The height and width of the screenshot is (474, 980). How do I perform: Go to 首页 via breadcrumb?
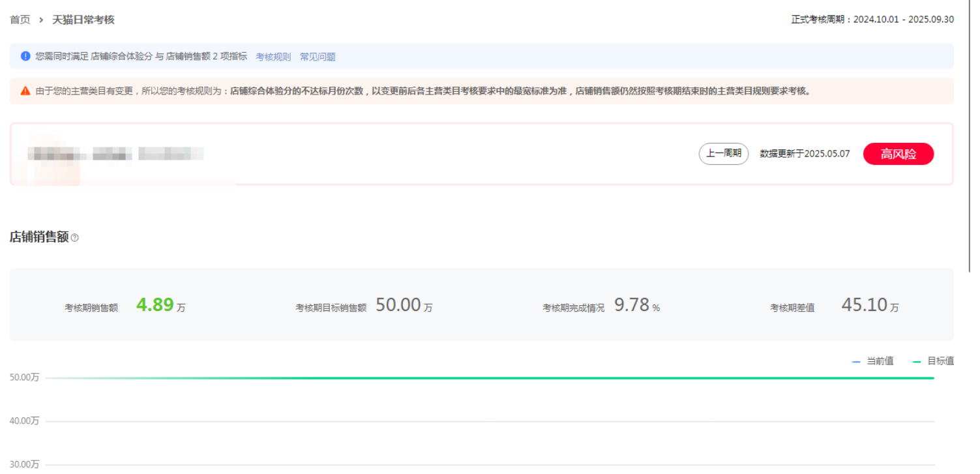tap(20, 20)
